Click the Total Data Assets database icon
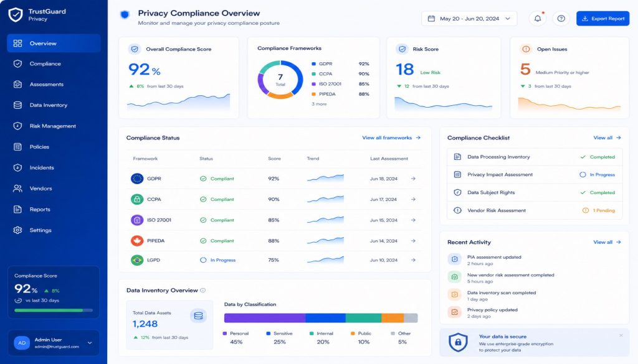The height and width of the screenshot is (364, 638). click(x=199, y=315)
